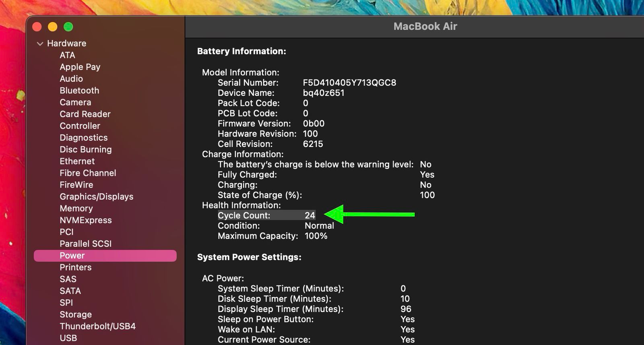Select Thunderbolt/USB4 in the sidebar

tap(98, 326)
